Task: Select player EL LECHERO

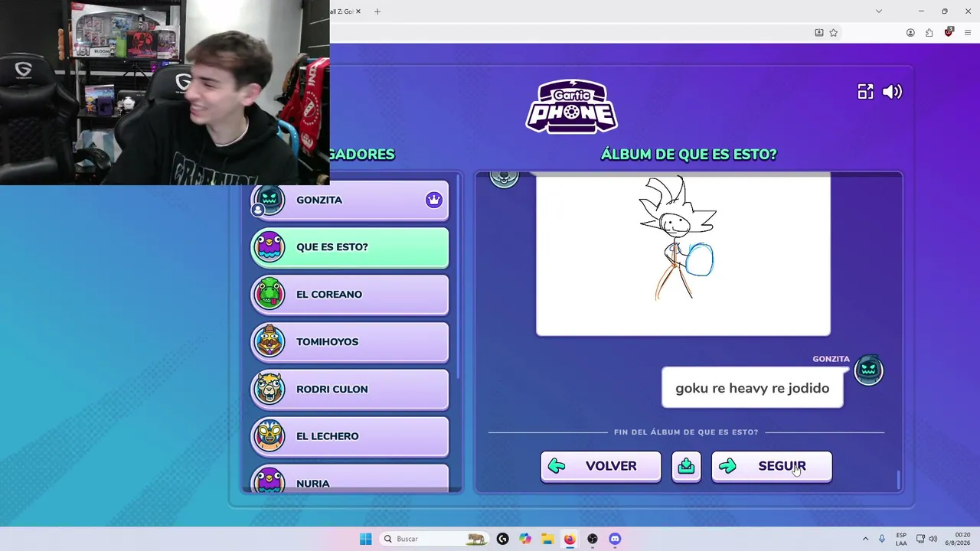Action: 350,436
